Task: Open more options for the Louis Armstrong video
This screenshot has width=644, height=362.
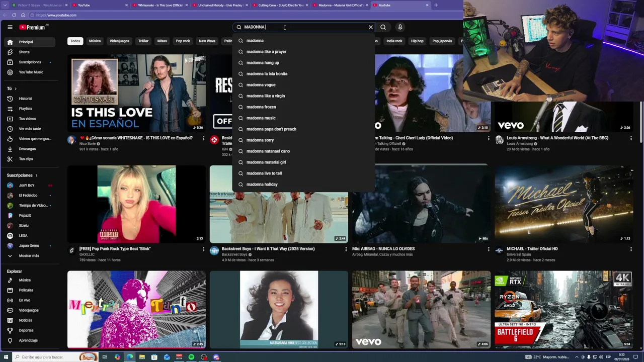Action: point(630,138)
